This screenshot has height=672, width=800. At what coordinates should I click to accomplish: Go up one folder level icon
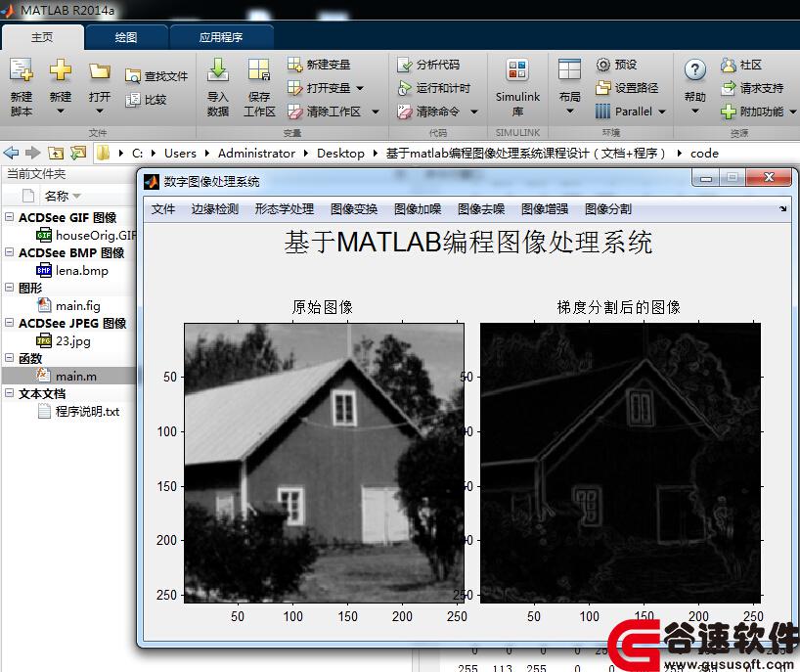coord(56,153)
